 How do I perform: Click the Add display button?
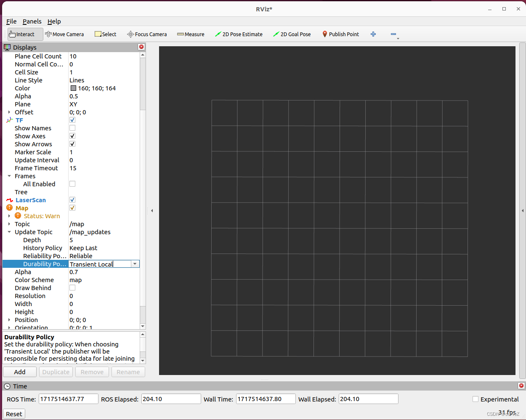coord(19,372)
